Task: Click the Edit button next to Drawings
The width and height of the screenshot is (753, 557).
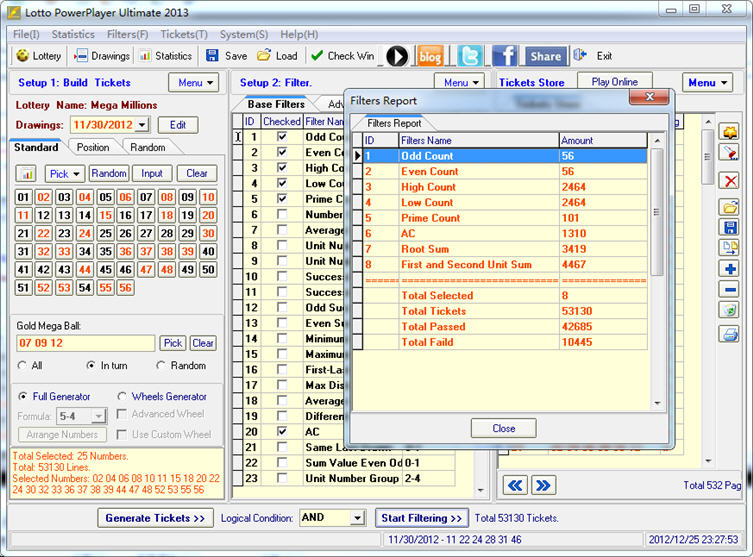Action: pos(178,125)
